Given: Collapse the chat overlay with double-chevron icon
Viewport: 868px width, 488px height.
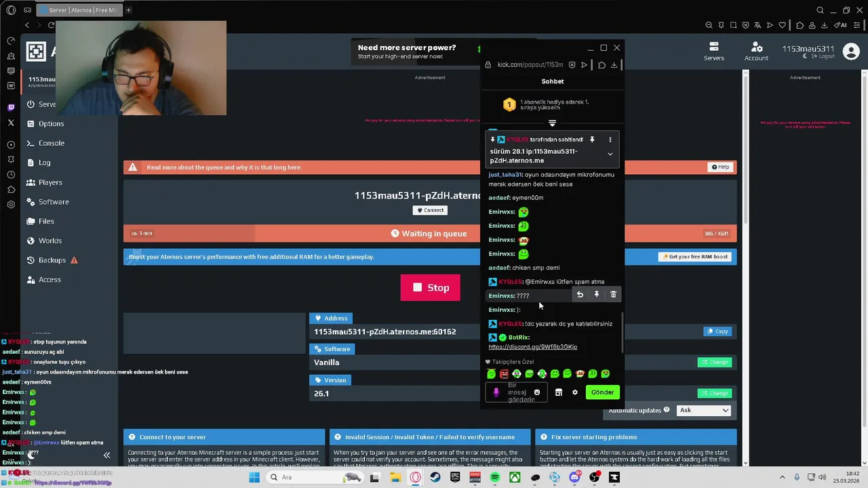Looking at the screenshot, I should [106, 455].
